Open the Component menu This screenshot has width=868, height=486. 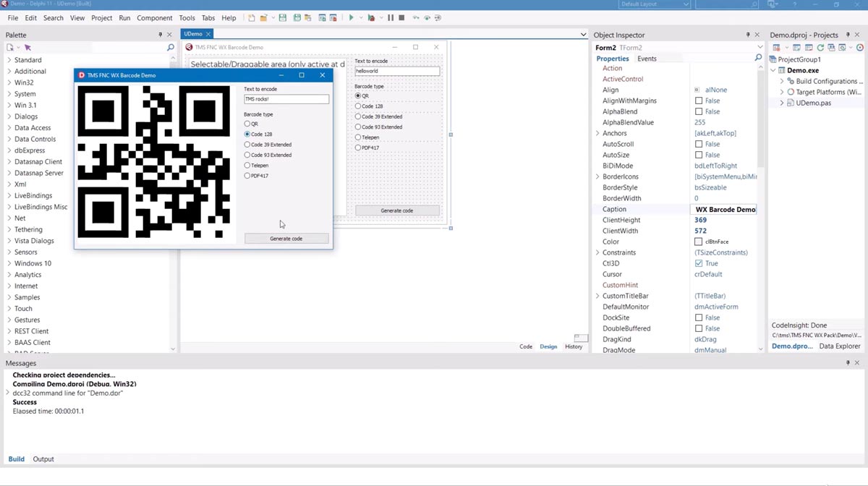point(154,17)
